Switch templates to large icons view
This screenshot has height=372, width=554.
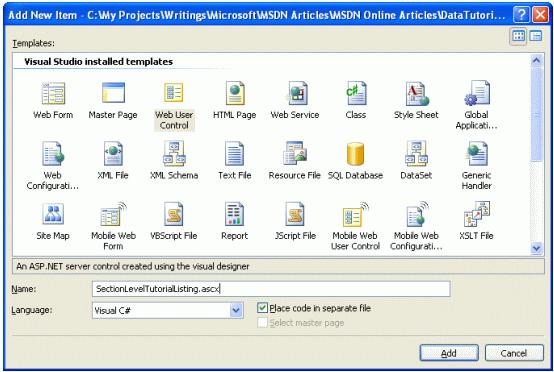point(518,36)
